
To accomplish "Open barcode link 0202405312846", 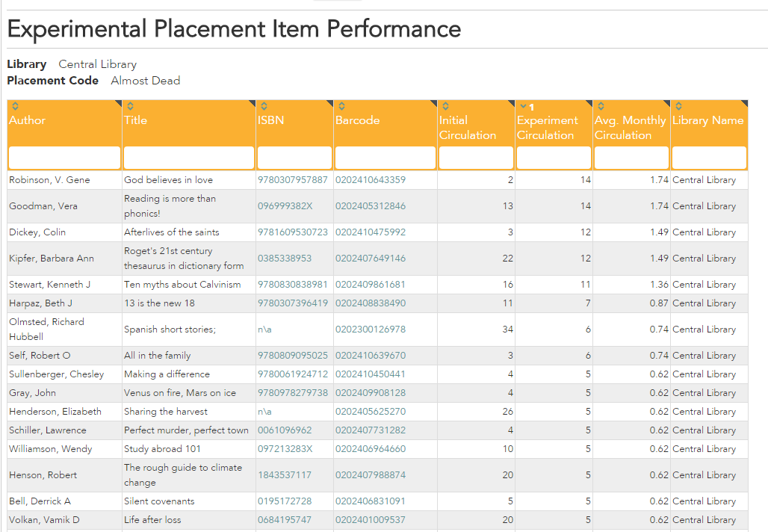I will tap(371, 206).
